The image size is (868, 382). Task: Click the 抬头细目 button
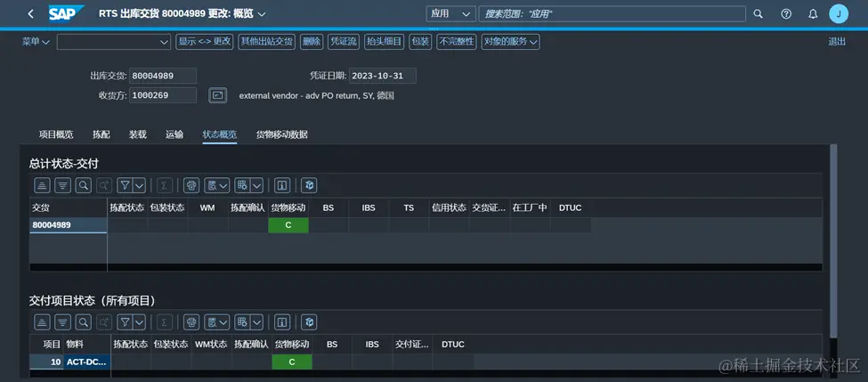(x=385, y=42)
